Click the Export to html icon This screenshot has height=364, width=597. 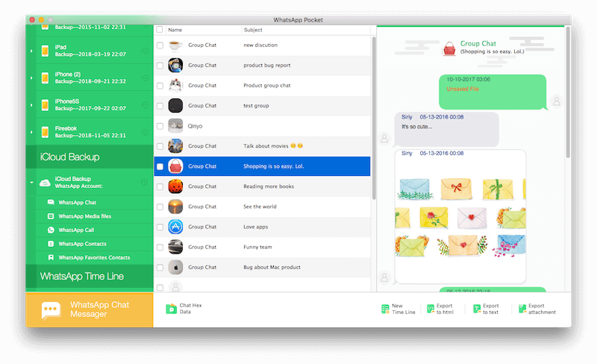click(x=431, y=309)
